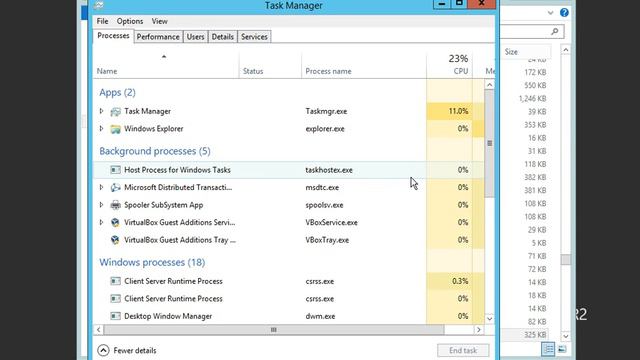The image size is (640, 360).
Task: Click the Explorer window scroll down arrow
Action: (566, 336)
